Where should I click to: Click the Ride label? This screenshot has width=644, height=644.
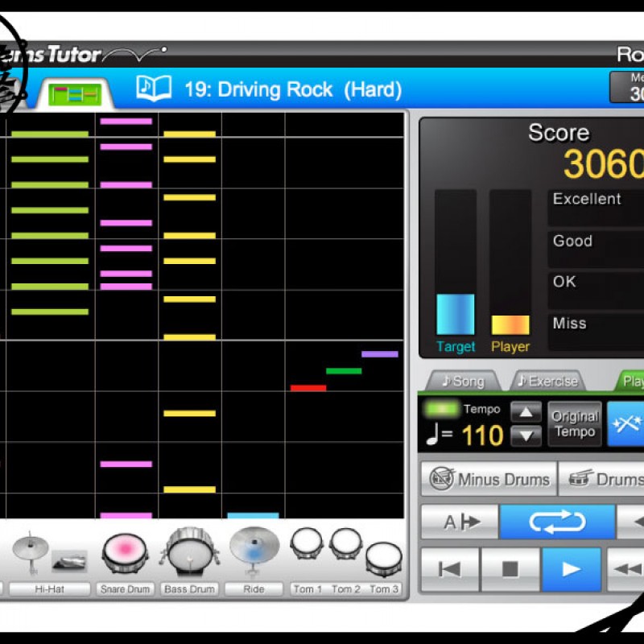click(254, 589)
